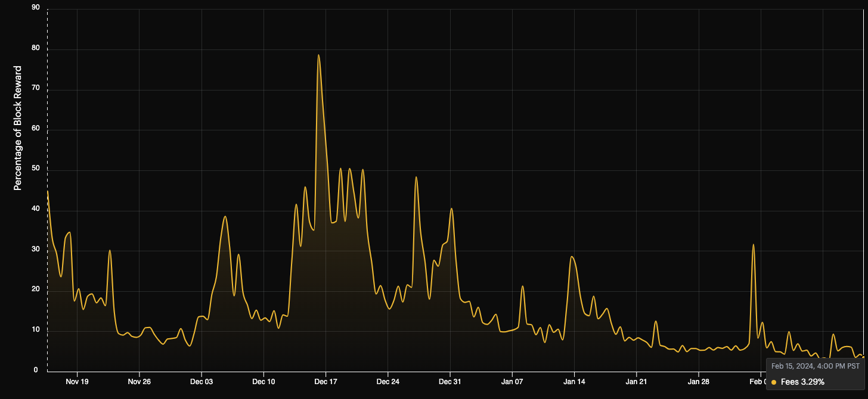
Task: Click the '20' y-axis label
Action: [35, 289]
